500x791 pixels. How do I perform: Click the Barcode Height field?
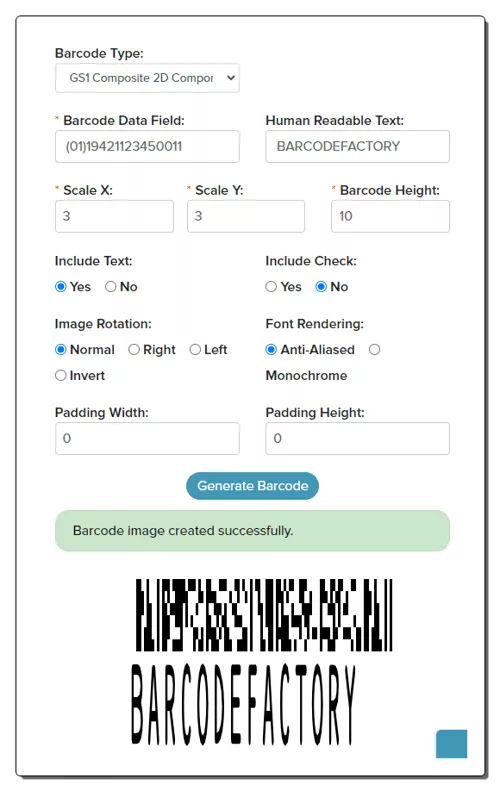pyautogui.click(x=390, y=216)
